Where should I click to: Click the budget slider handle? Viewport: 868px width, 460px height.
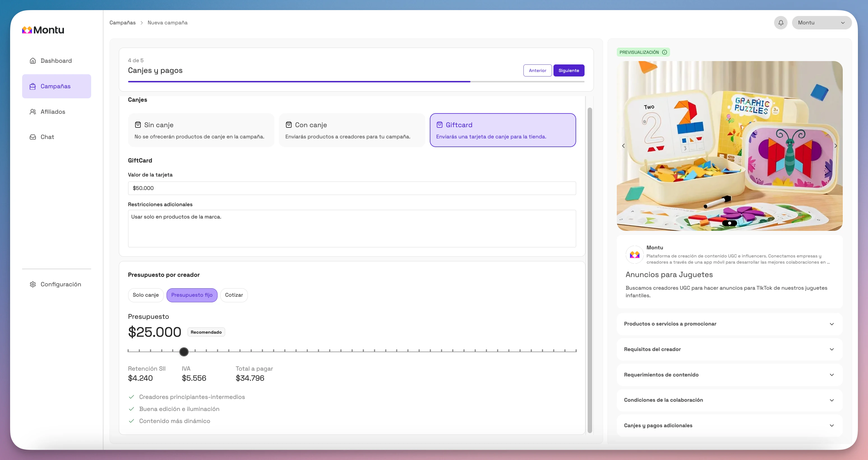(x=184, y=352)
